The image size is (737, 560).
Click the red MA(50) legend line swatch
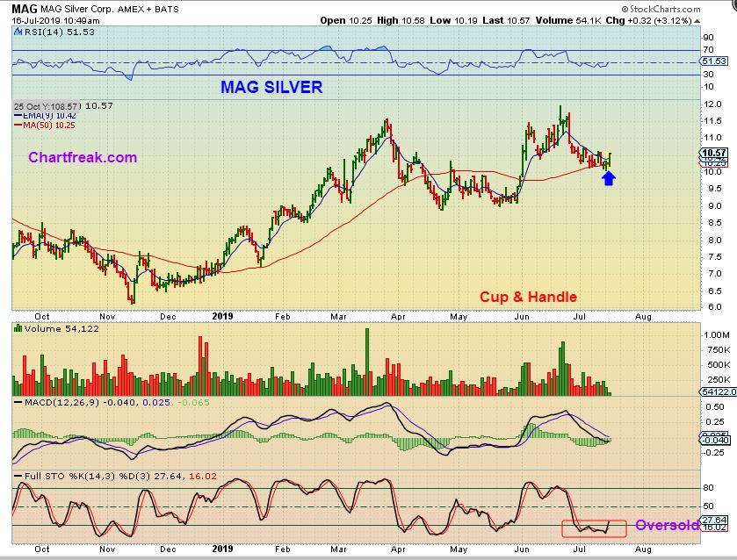click(18, 126)
